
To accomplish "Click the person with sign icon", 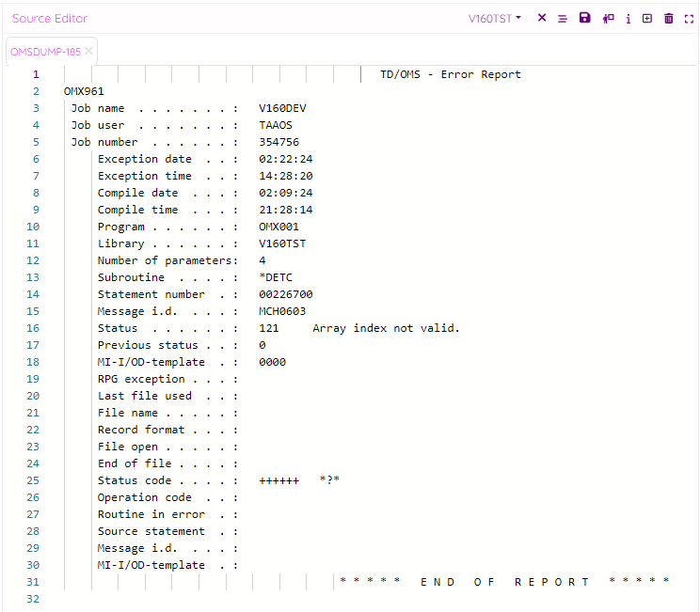I will coord(608,19).
